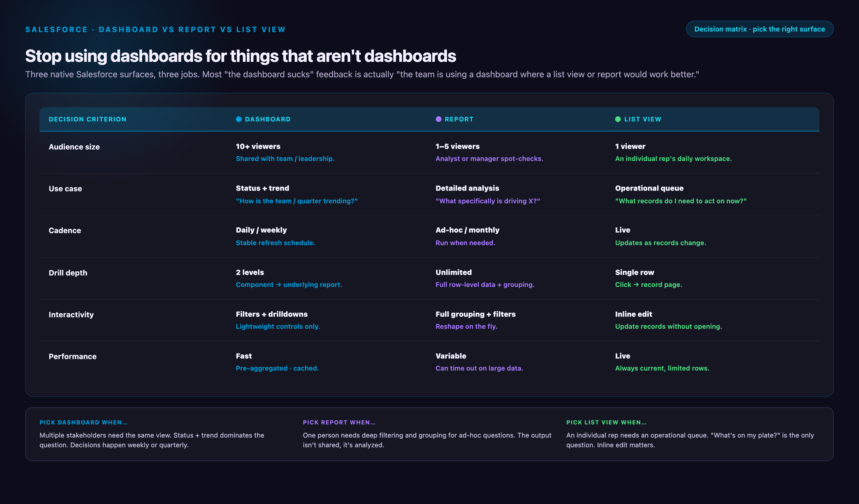Click the quote "What records do I need to act on now?"

(x=681, y=201)
